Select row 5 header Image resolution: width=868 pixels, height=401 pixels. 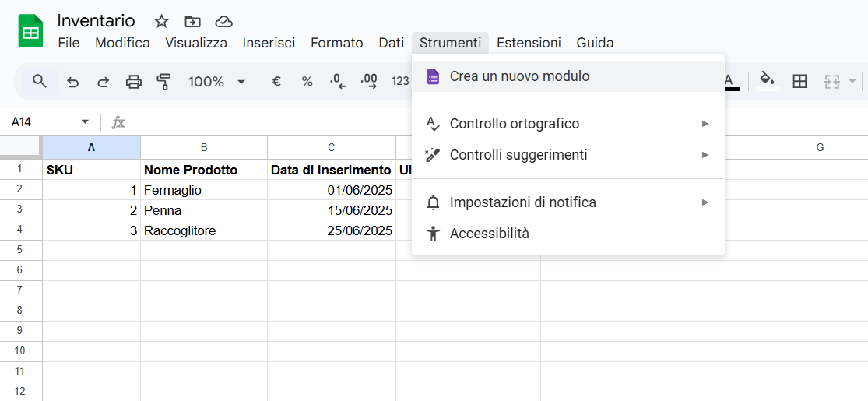click(x=20, y=250)
